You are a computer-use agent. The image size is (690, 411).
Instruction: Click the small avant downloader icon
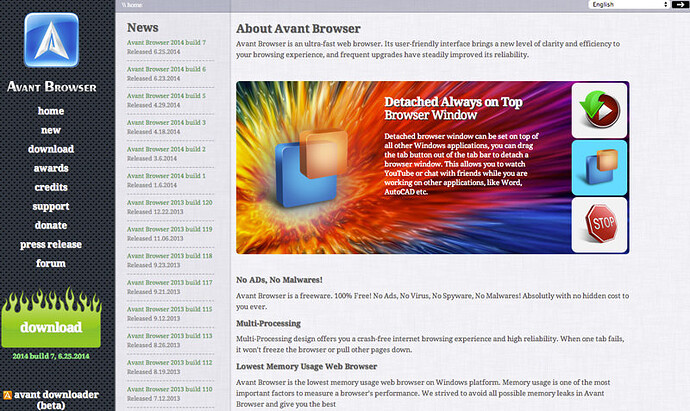(7, 395)
